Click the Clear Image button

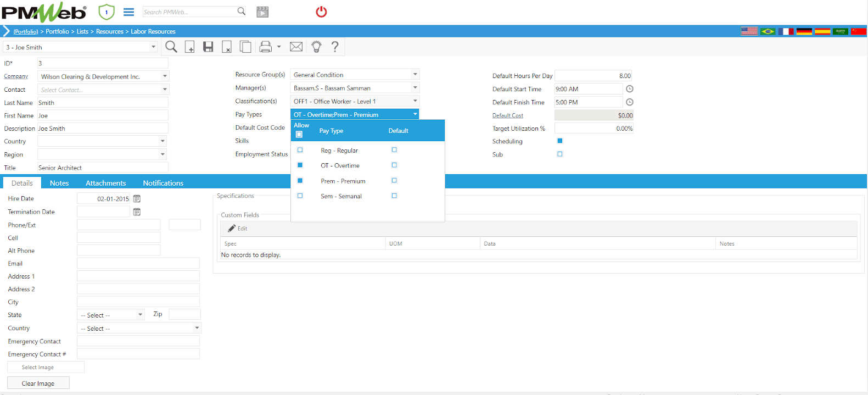tap(38, 383)
